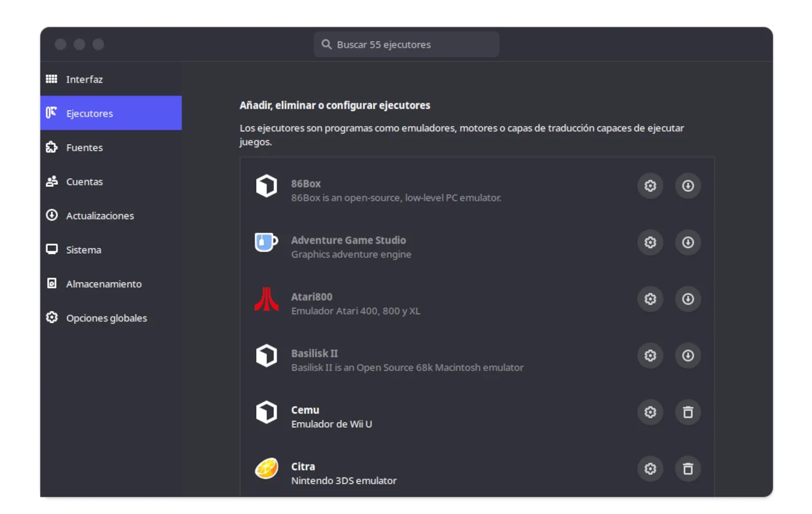Screen dimensions: 812x514
Task: Go to the Fuentes section
Action: coord(111,147)
